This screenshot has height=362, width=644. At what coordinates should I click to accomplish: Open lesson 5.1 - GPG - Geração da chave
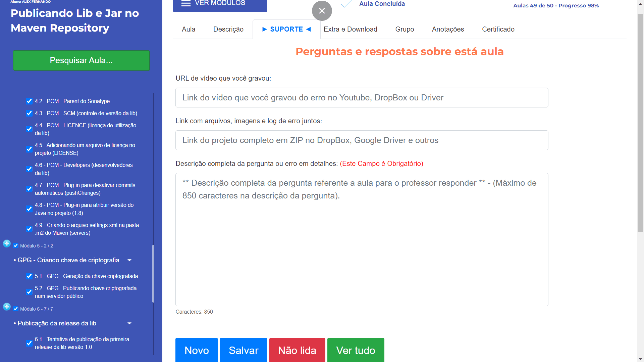[87, 276]
